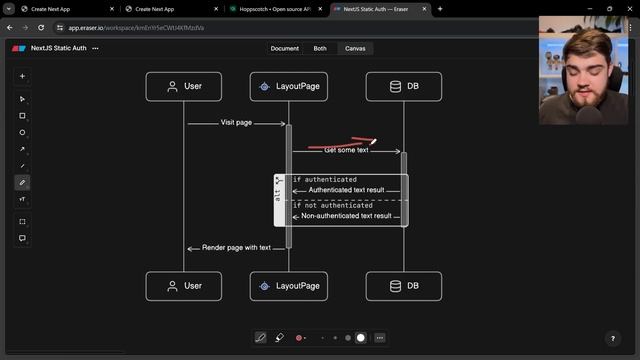
Task: Switch to the Canvas view
Action: click(x=355, y=49)
